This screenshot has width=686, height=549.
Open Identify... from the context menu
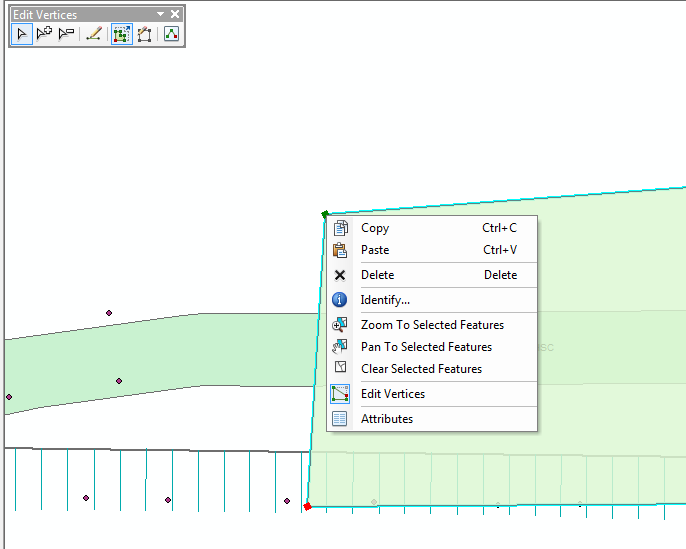(x=432, y=300)
